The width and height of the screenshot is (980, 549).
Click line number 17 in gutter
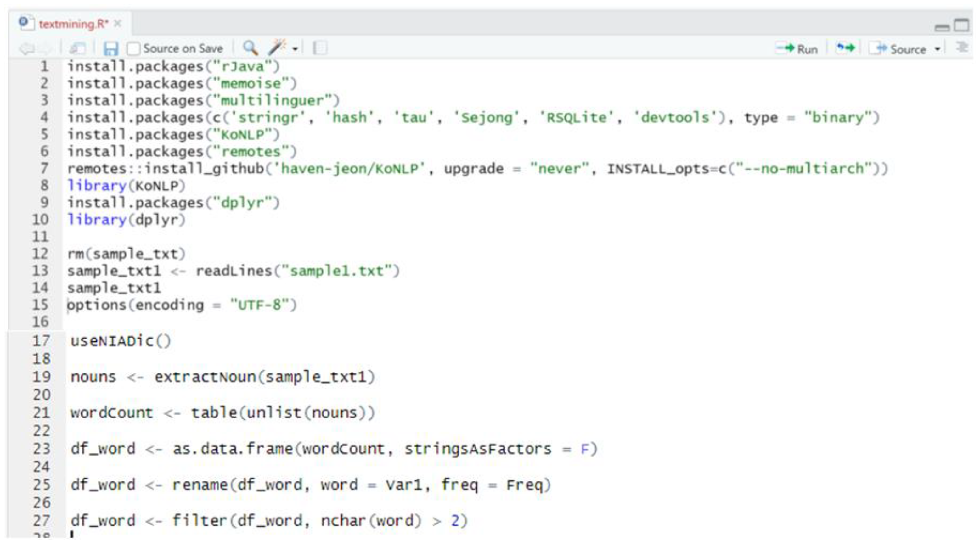pos(41,341)
